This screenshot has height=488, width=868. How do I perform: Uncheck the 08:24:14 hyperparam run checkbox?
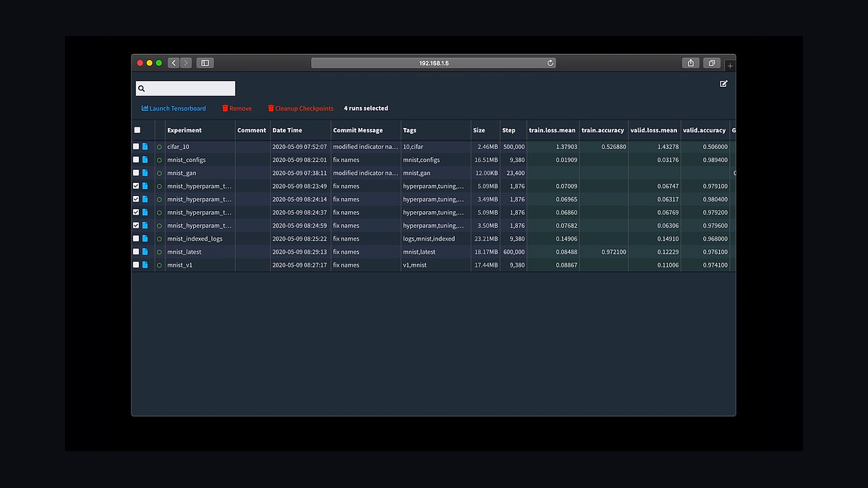[136, 199]
